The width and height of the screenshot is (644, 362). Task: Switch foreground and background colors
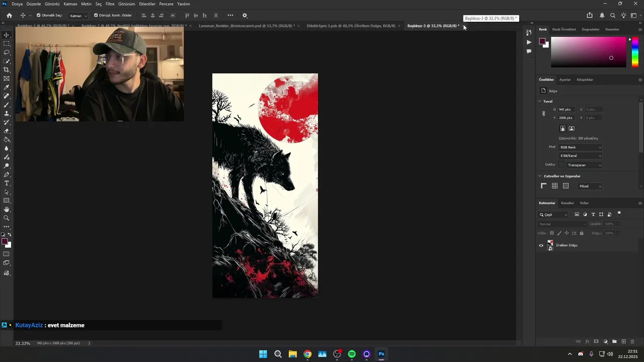[x=9, y=235]
